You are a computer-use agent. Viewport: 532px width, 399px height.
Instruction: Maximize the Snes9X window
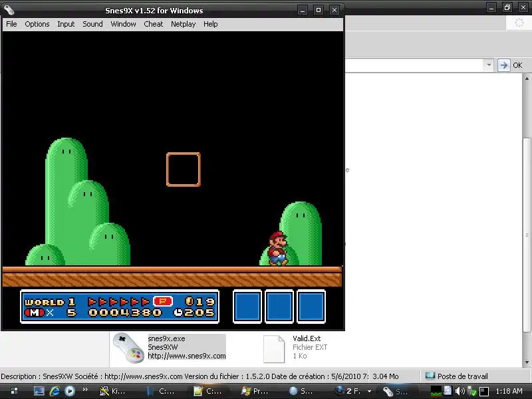coord(319,10)
